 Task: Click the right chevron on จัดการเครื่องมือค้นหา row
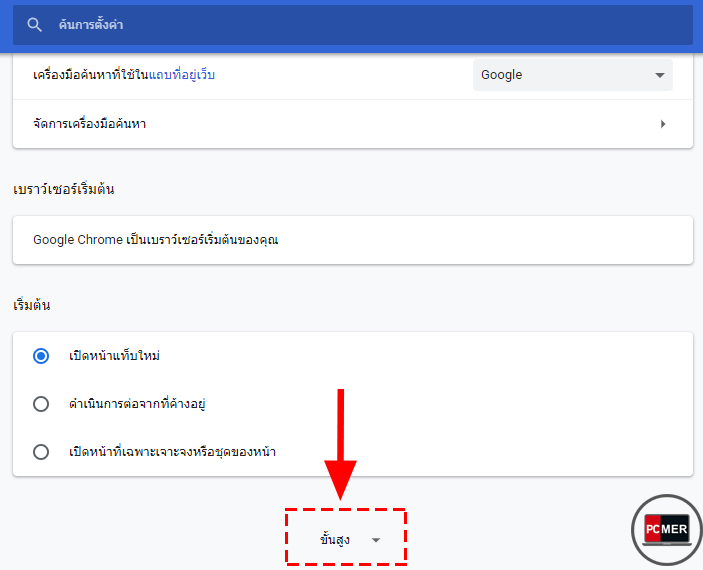point(663,124)
